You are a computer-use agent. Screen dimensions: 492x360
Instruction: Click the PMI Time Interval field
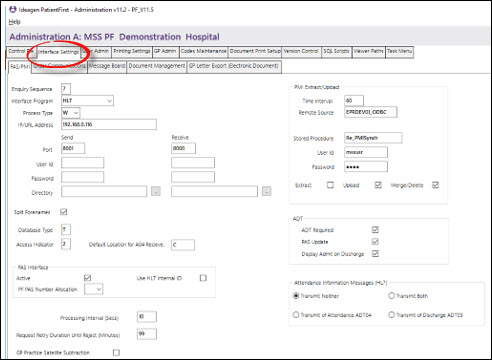click(354, 101)
